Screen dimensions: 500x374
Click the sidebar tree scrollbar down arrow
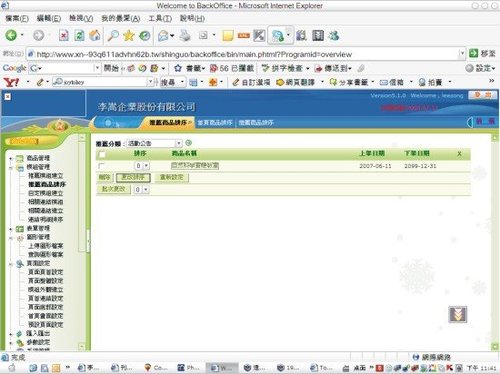[x=82, y=347]
